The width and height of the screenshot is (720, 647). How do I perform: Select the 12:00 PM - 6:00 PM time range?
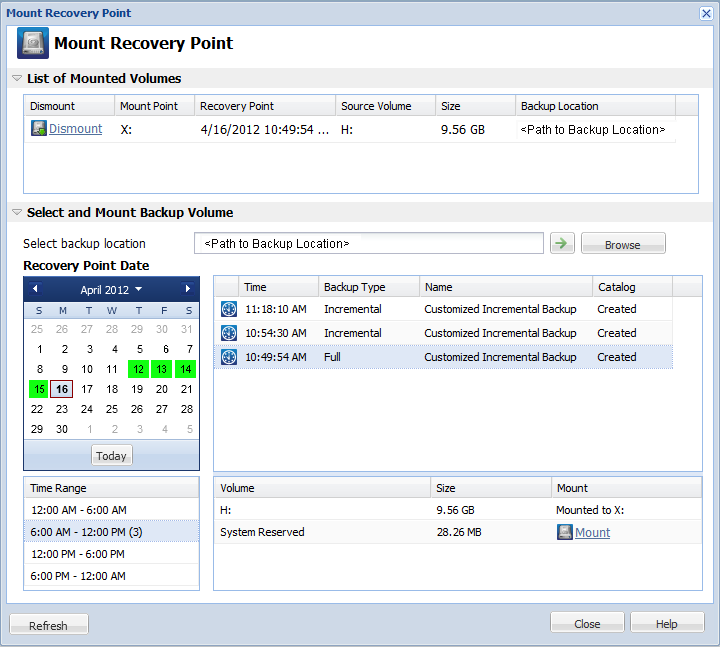tap(77, 554)
